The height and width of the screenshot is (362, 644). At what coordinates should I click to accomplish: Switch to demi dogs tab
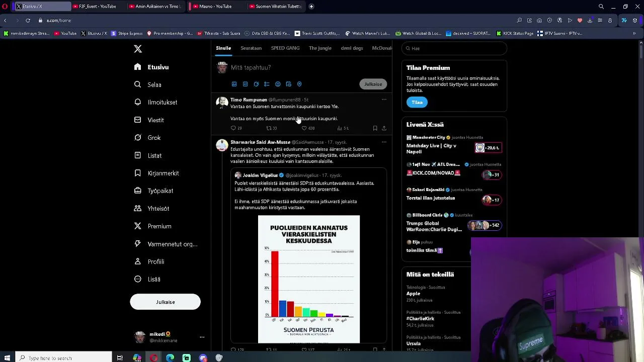coord(352,48)
